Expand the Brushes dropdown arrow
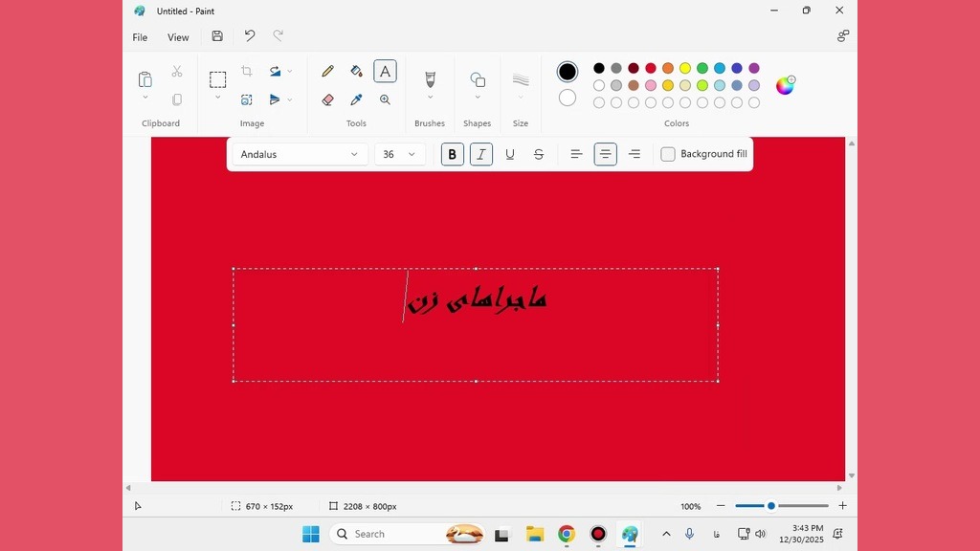 430,97
